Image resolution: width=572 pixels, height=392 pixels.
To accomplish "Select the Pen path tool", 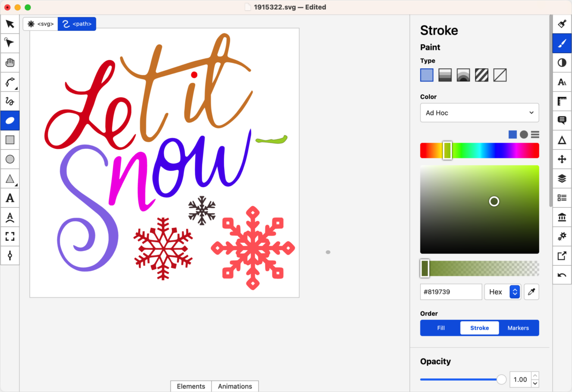I will [x=10, y=82].
